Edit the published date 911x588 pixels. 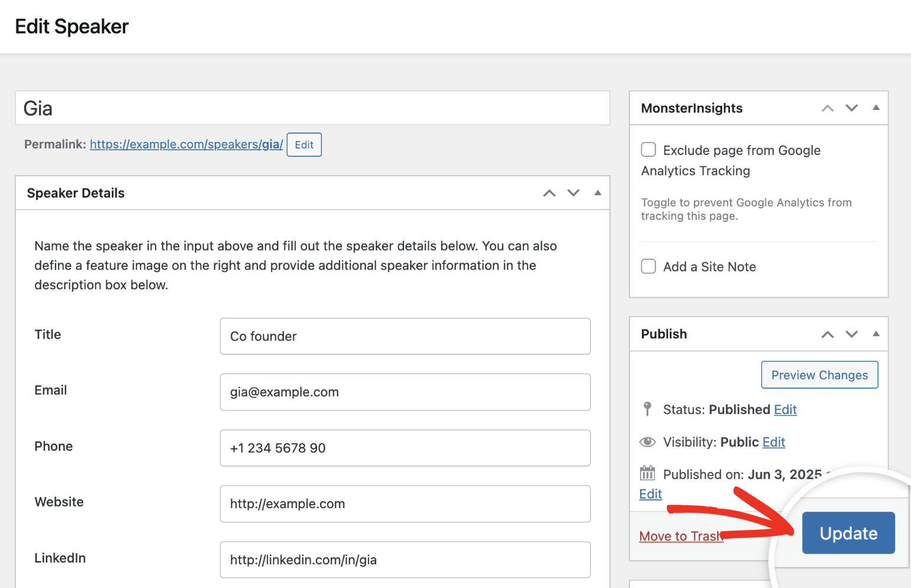(x=650, y=494)
